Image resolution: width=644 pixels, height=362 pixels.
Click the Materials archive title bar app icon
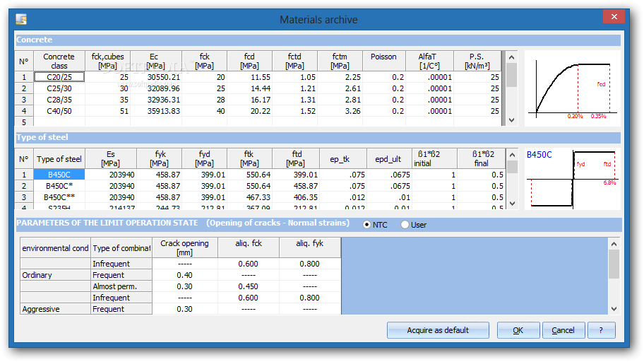coord(21,19)
